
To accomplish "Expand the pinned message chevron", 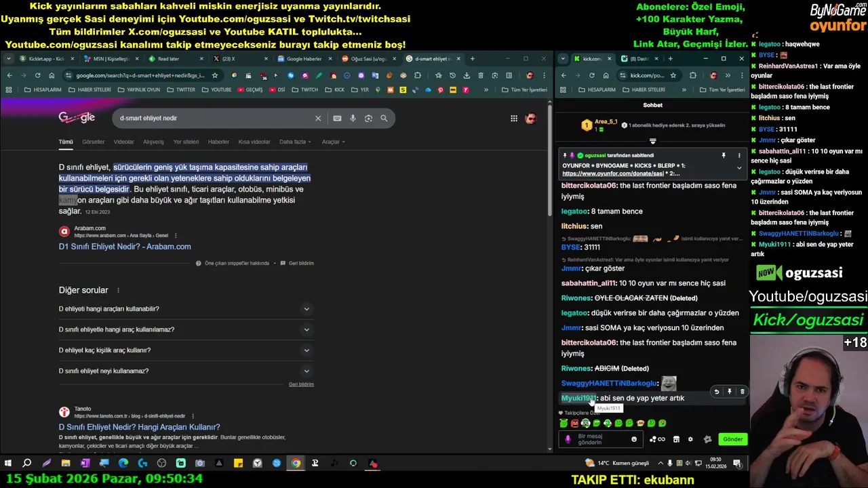I will pos(739,168).
